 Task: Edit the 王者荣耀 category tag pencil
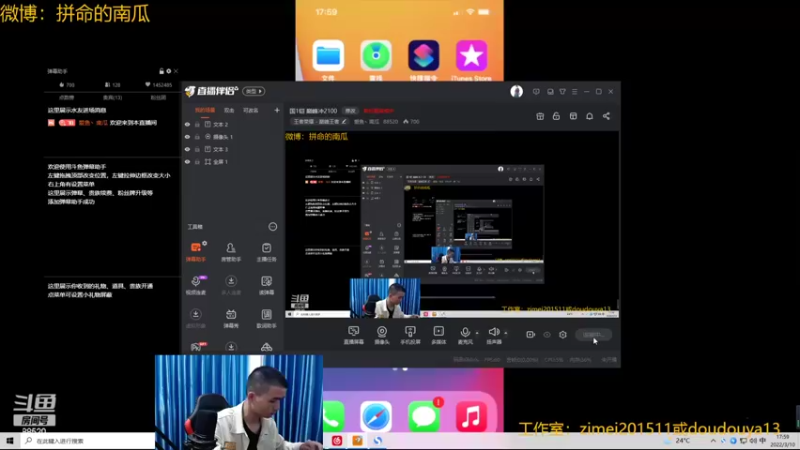pos(344,122)
